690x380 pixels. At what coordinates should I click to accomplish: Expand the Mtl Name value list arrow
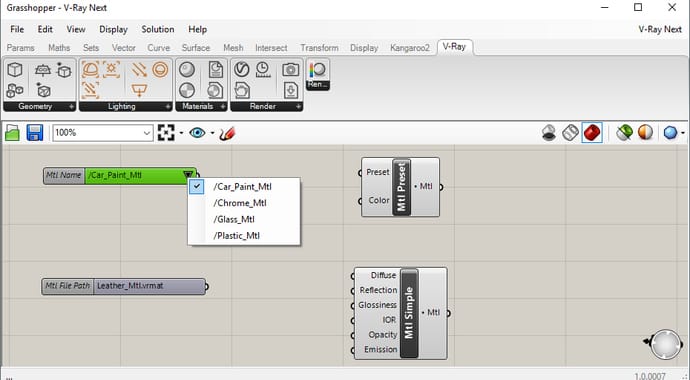188,175
